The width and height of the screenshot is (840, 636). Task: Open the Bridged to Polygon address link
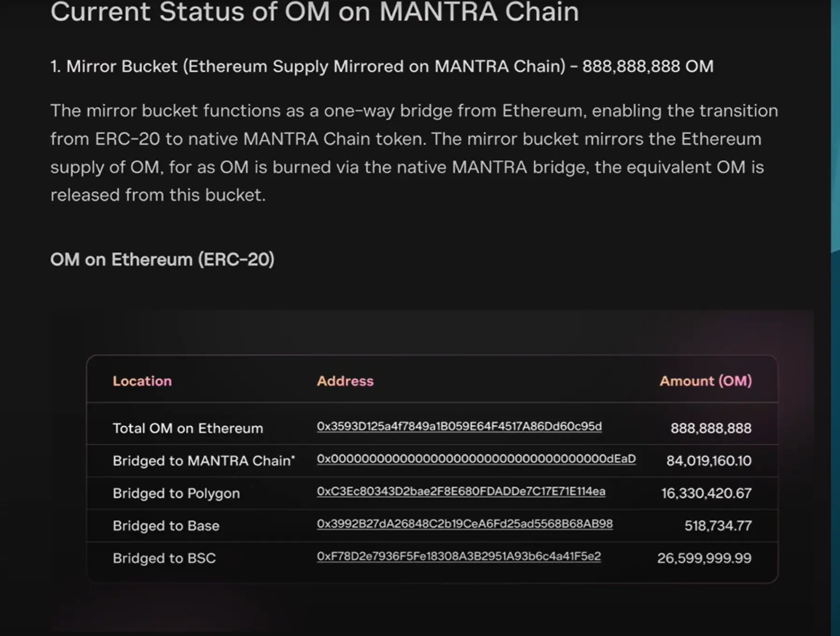[461, 491]
